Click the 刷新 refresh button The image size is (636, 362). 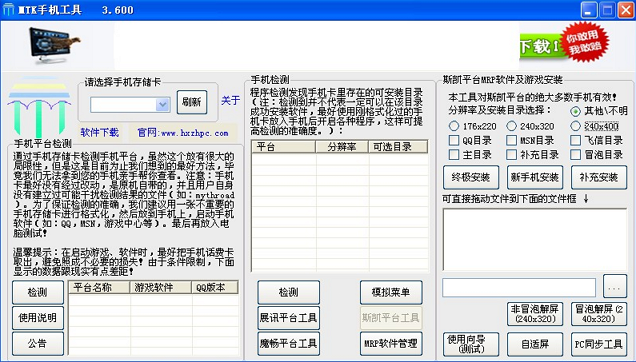coord(192,102)
